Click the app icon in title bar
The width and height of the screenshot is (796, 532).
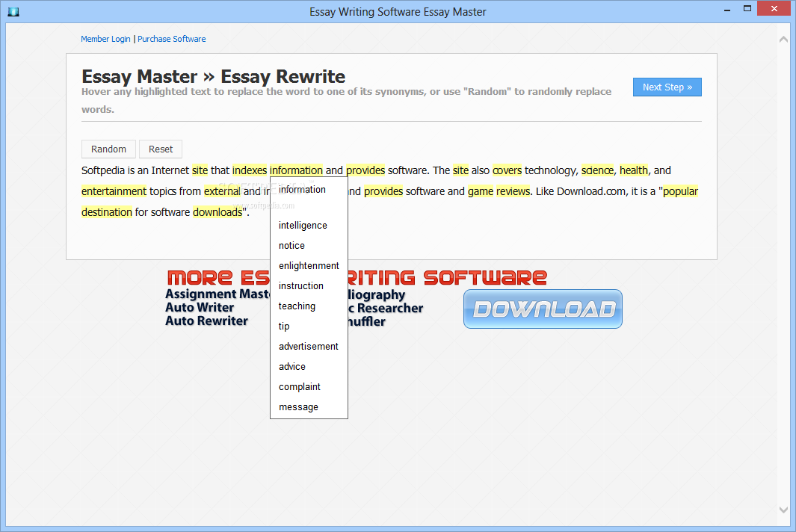pyautogui.click(x=13, y=11)
